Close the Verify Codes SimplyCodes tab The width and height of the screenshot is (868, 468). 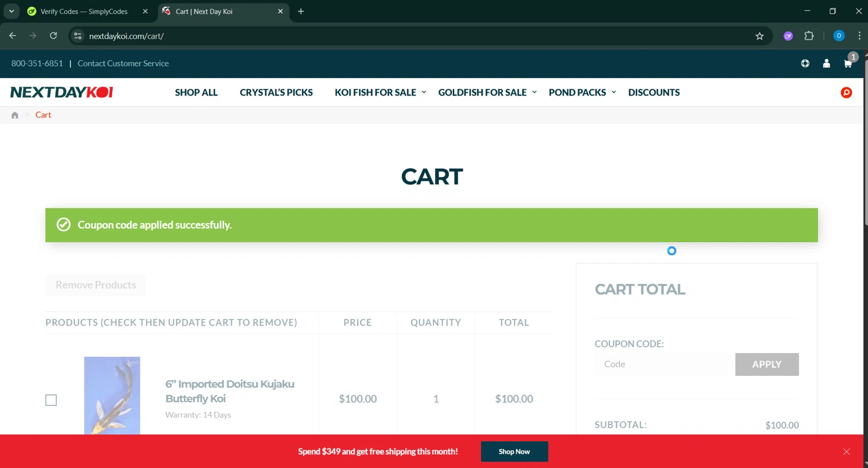tap(145, 11)
